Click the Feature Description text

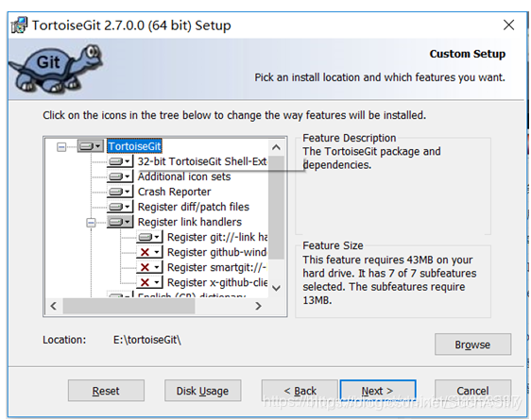click(x=371, y=158)
